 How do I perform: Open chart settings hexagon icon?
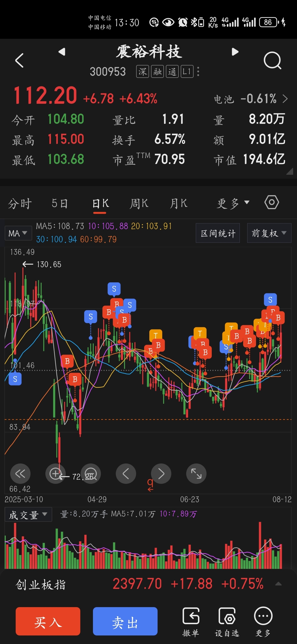(272, 202)
